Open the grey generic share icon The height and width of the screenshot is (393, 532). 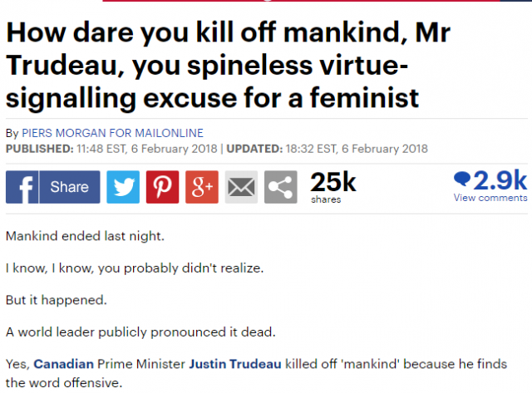click(x=281, y=187)
